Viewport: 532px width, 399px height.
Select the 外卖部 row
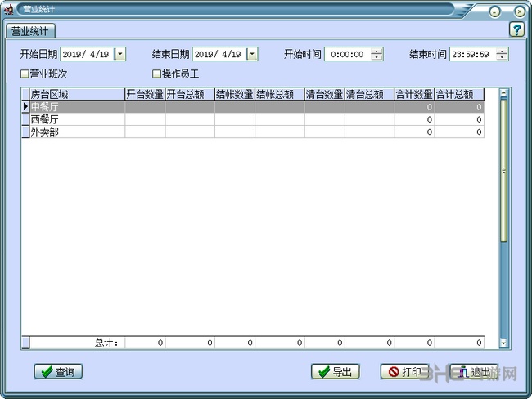77,132
